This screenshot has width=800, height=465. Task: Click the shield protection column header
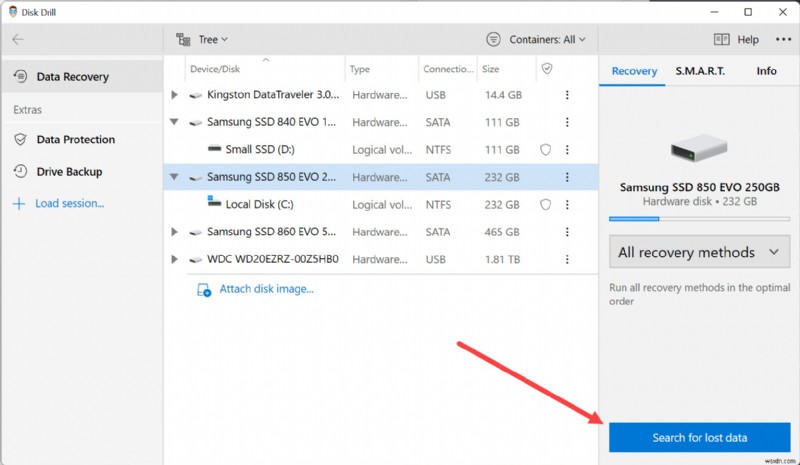[x=546, y=68]
